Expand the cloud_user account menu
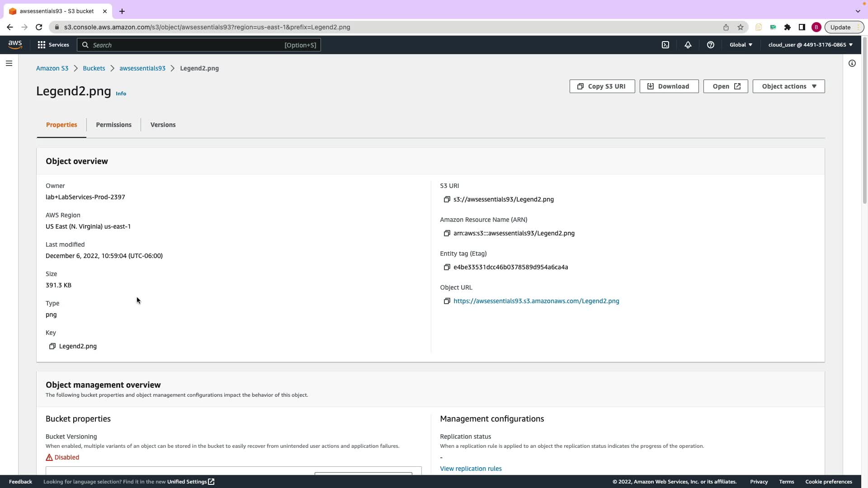The width and height of the screenshot is (868, 488). [x=810, y=45]
